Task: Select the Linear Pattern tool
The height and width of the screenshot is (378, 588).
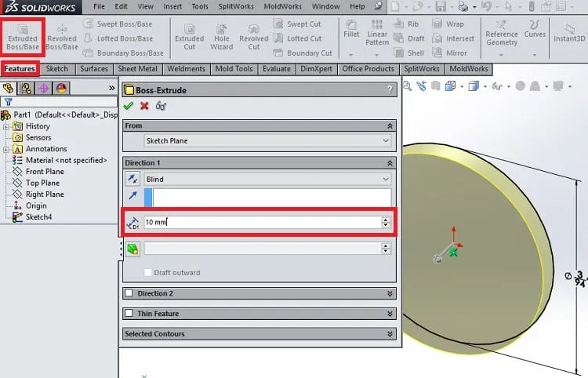Action: coord(377,33)
